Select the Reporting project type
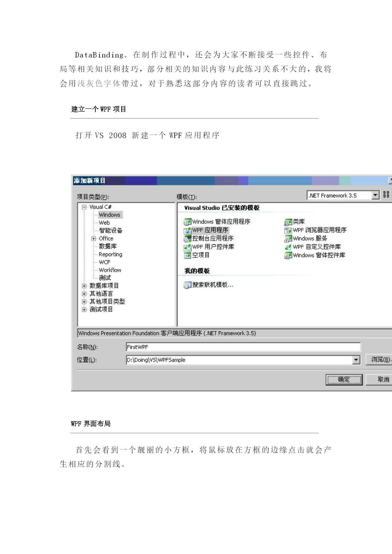The width and height of the screenshot is (392, 554). (x=110, y=254)
